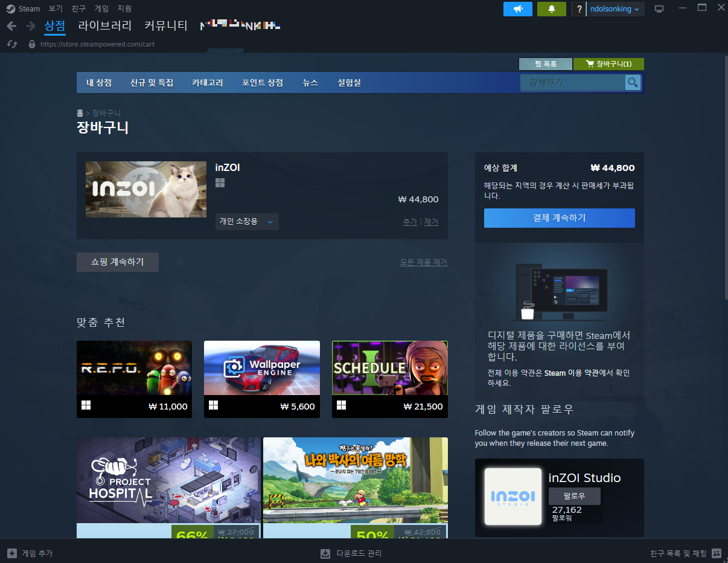Click inside the 검색하기 search field
The image size is (728, 563).
click(x=573, y=82)
